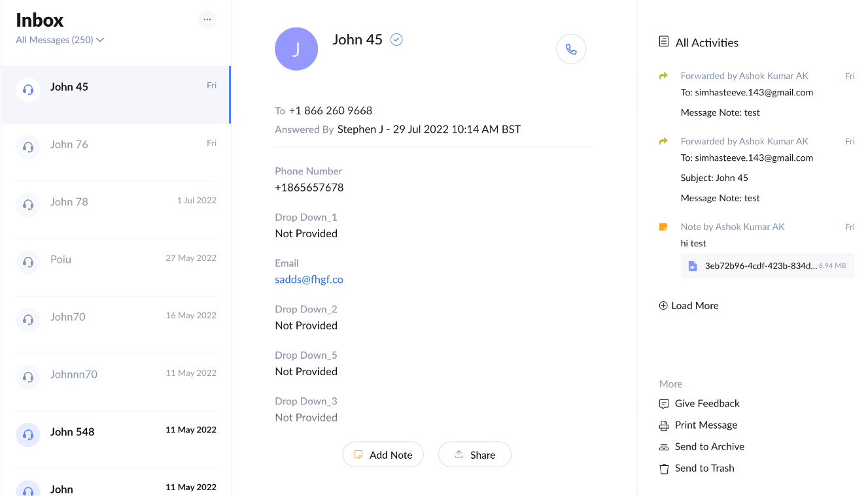Click the headset icon beside John 76

27,147
